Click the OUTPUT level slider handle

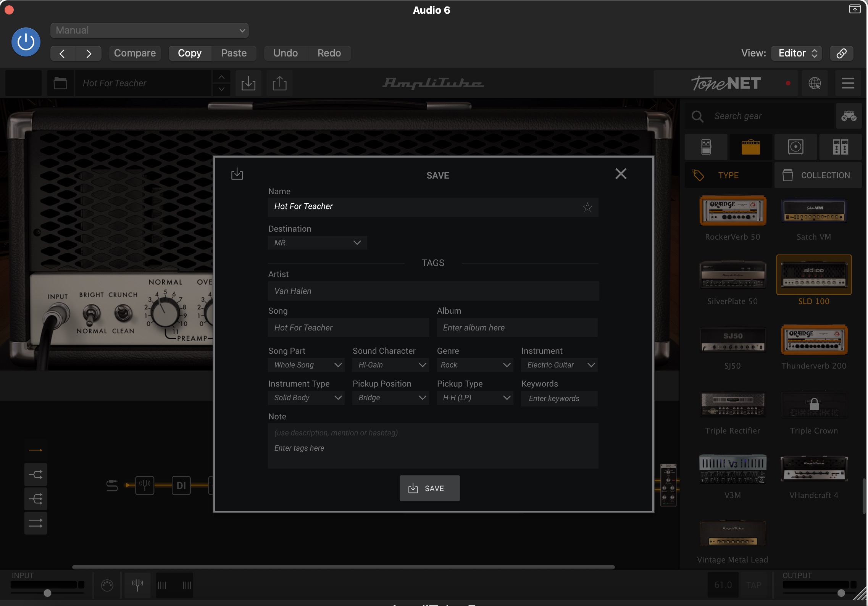point(841,593)
